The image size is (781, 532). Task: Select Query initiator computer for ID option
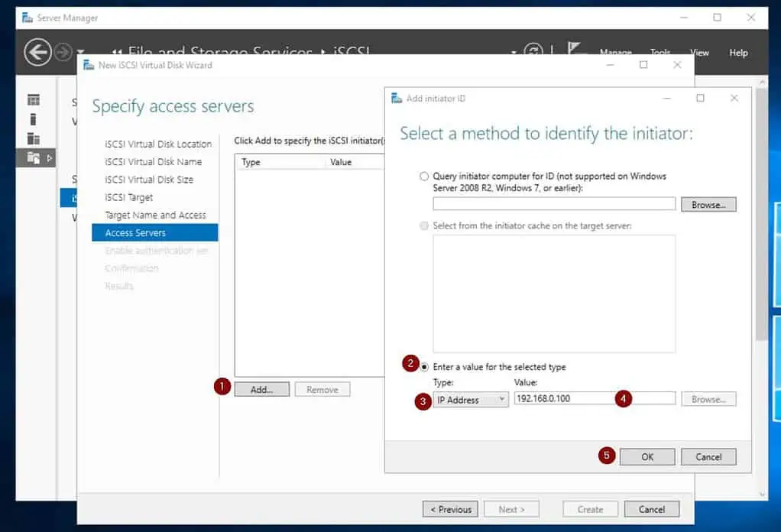[x=424, y=177]
